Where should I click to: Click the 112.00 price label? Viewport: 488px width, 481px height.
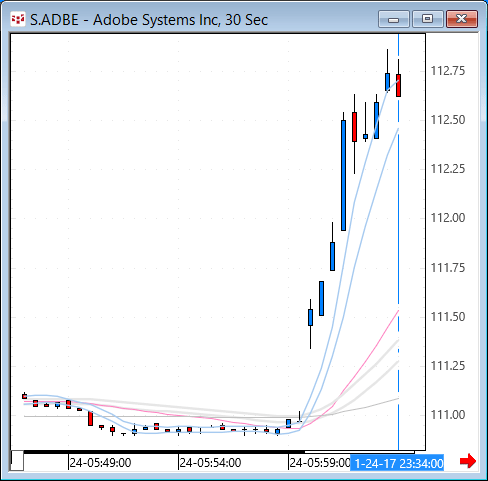coord(448,218)
